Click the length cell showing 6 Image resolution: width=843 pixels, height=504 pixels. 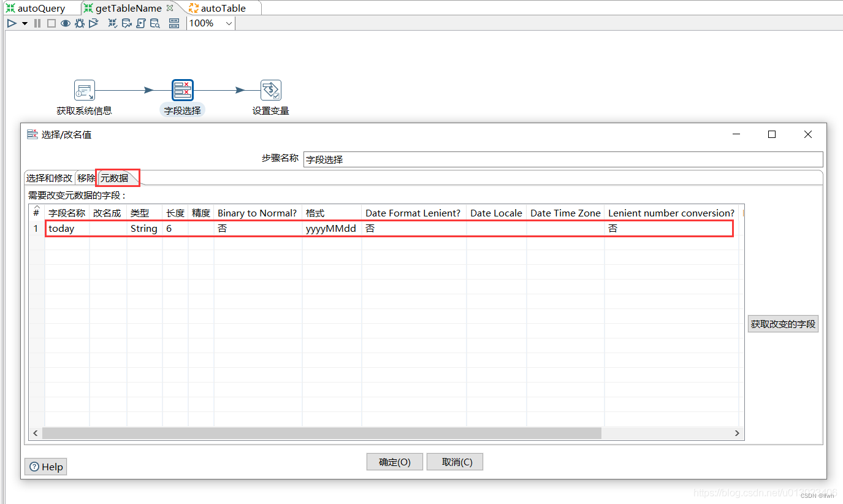pos(175,229)
